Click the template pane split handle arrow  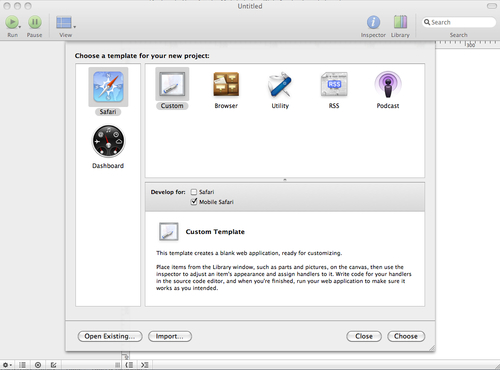click(x=285, y=180)
